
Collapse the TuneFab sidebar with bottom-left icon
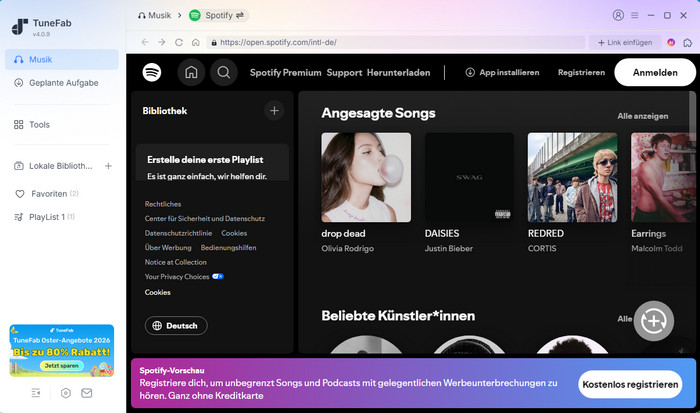[x=36, y=393]
